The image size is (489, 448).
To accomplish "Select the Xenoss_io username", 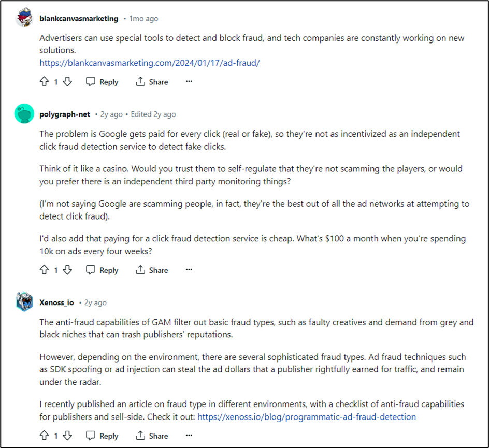I will tap(56, 302).
